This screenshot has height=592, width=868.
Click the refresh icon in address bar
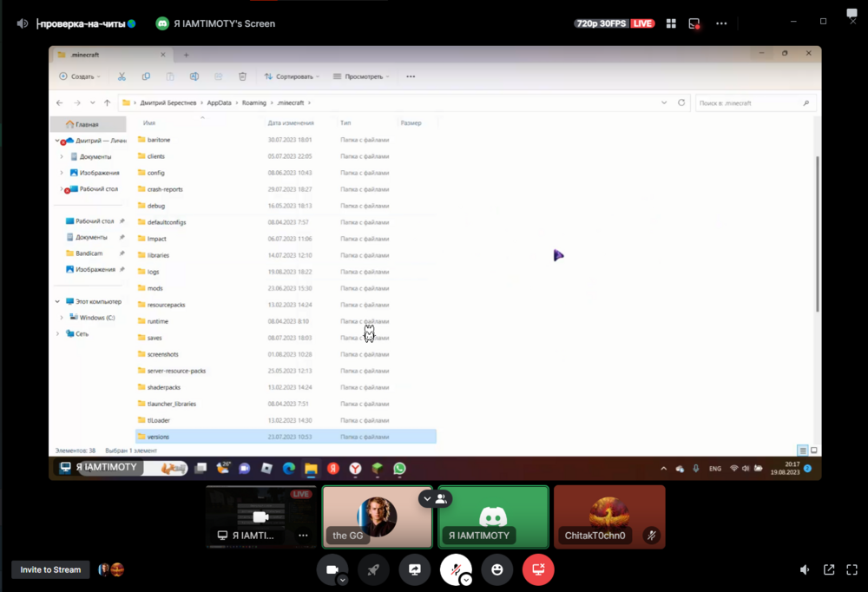coord(681,102)
